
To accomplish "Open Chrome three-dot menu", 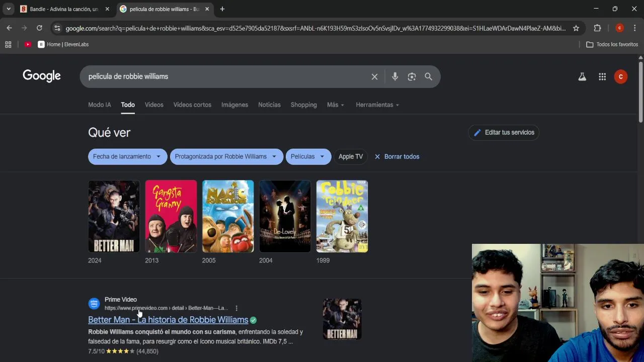I will coord(635,28).
